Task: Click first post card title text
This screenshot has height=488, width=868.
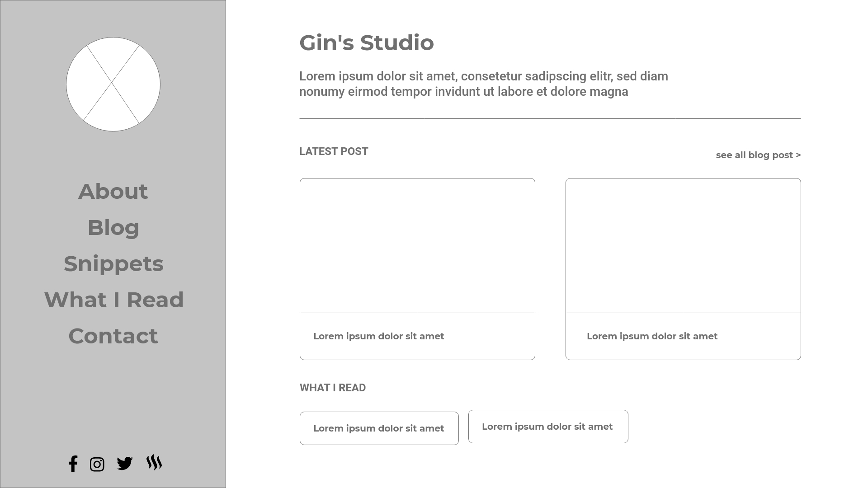Action: pyautogui.click(x=378, y=336)
